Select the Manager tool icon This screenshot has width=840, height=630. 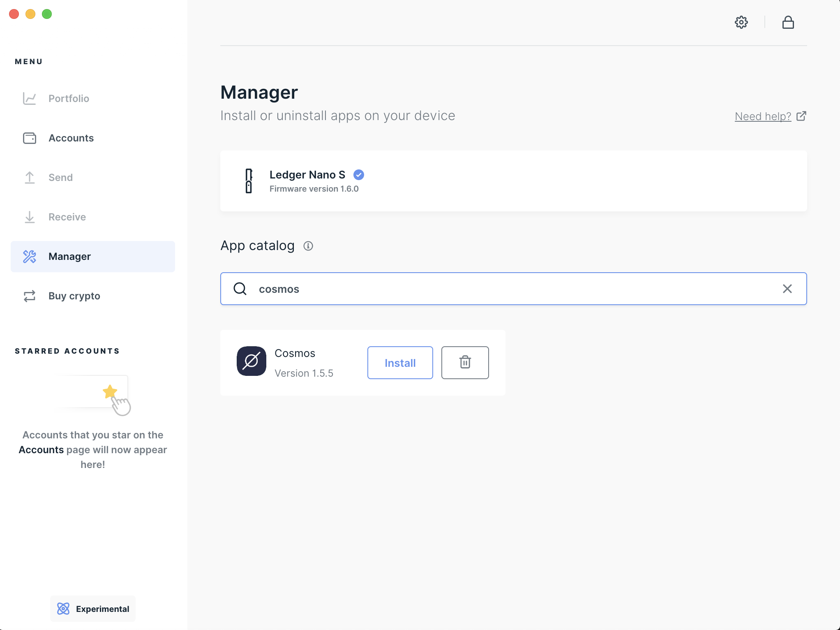coord(29,256)
